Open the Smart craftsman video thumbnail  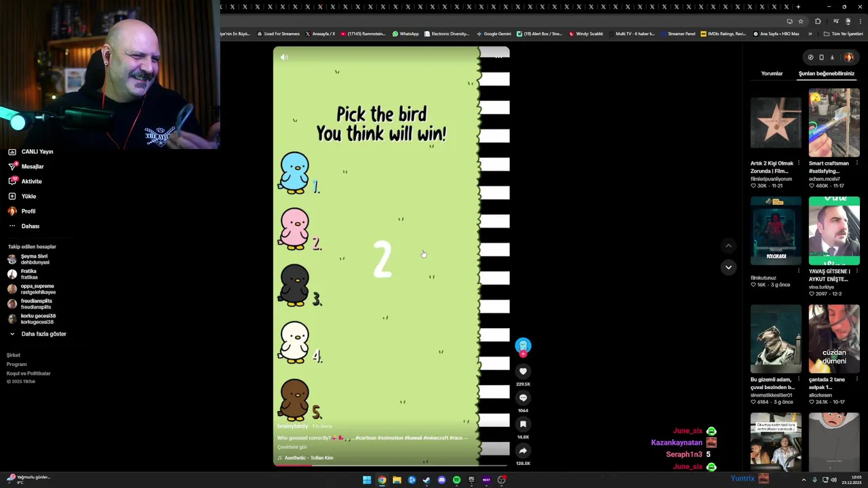834,123
